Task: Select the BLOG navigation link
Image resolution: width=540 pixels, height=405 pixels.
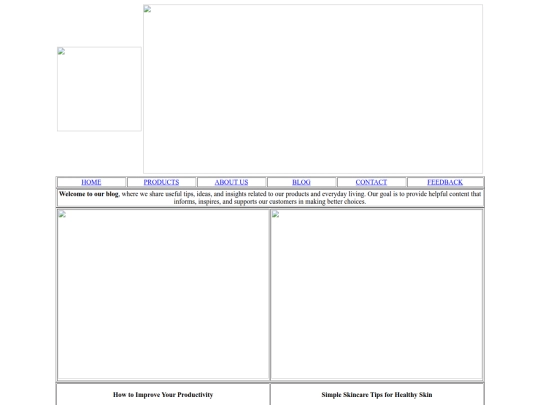Action: 301,182
